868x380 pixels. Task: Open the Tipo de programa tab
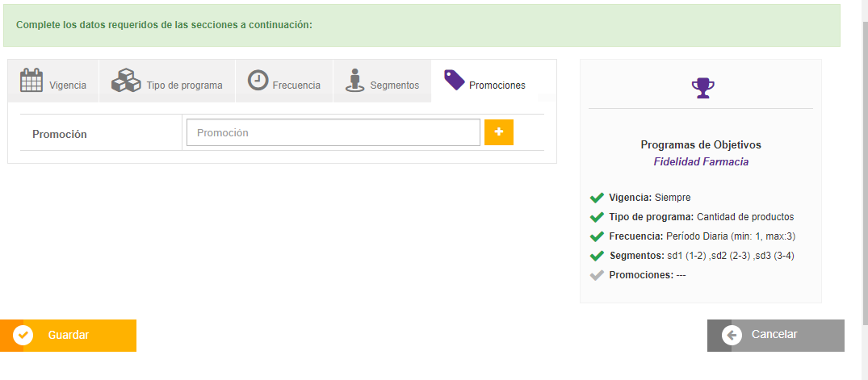[184, 86]
